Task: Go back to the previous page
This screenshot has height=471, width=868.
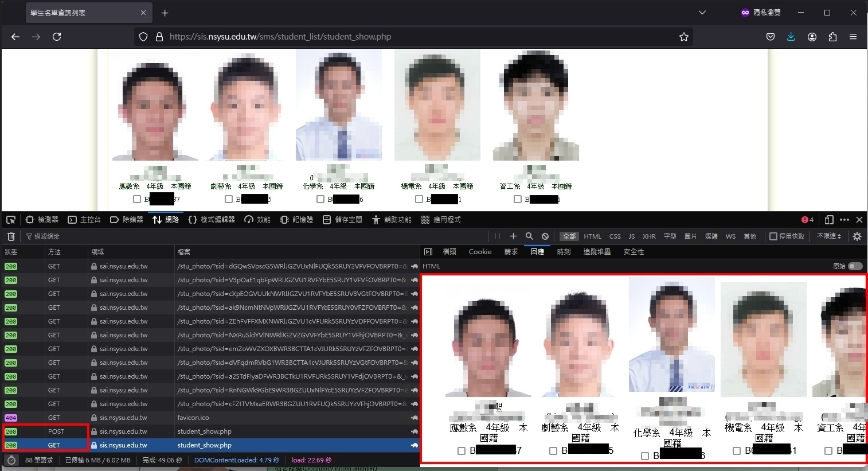Action: 15,37
